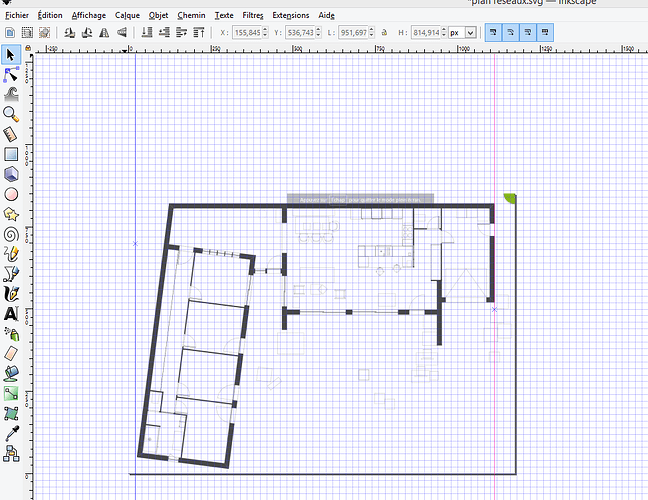Open the Fichier menu
Image resolution: width=648 pixels, height=500 pixels.
18,15
